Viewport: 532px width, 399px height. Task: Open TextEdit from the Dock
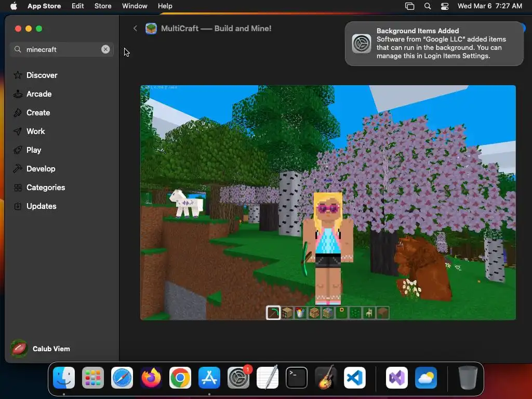[x=268, y=377]
